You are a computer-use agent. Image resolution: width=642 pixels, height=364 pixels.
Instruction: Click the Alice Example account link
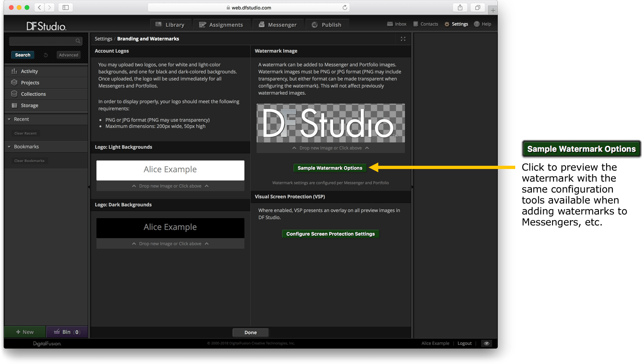click(435, 343)
